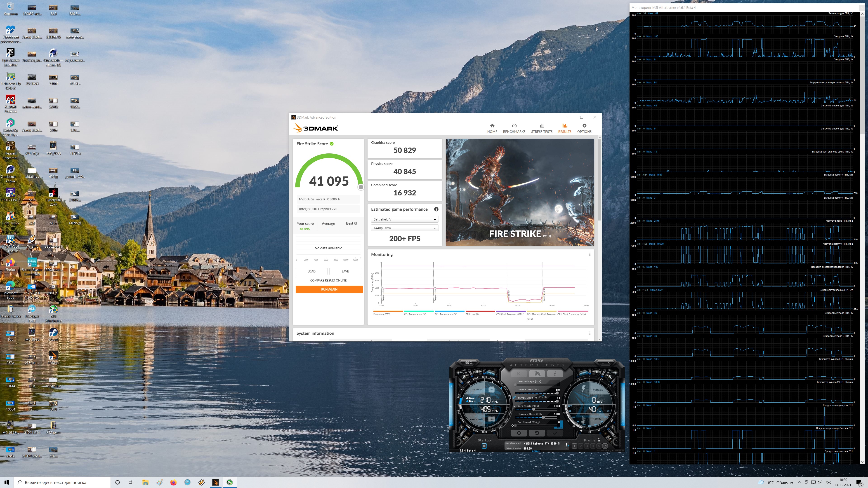Open Afterburner settings gear button
Viewport: 868px width, 488px height.
click(519, 433)
